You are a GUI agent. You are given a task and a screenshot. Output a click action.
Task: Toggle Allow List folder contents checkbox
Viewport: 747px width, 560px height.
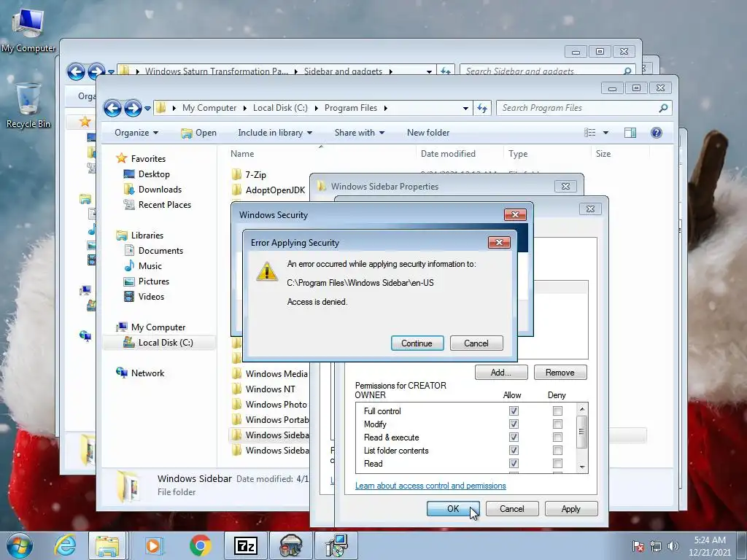(514, 451)
